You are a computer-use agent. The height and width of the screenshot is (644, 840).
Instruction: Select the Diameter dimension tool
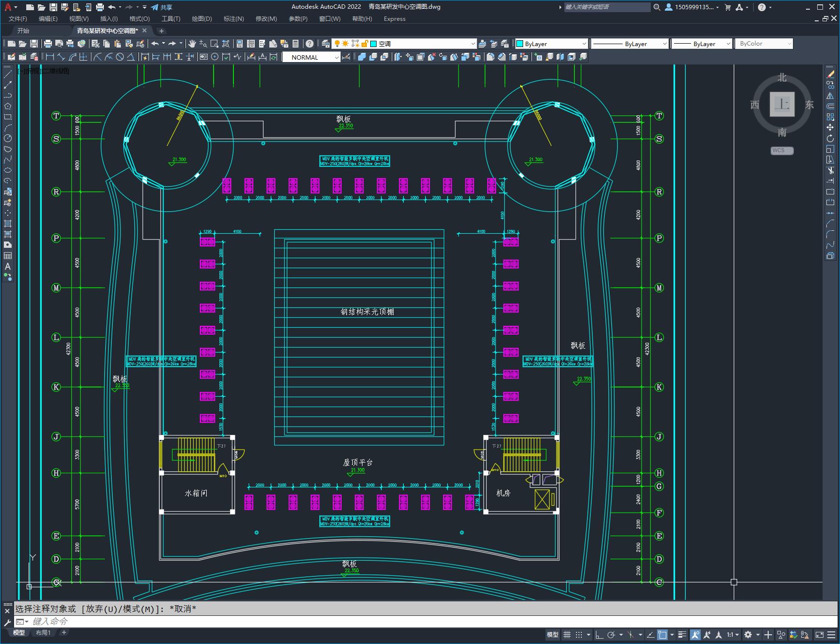point(120,57)
